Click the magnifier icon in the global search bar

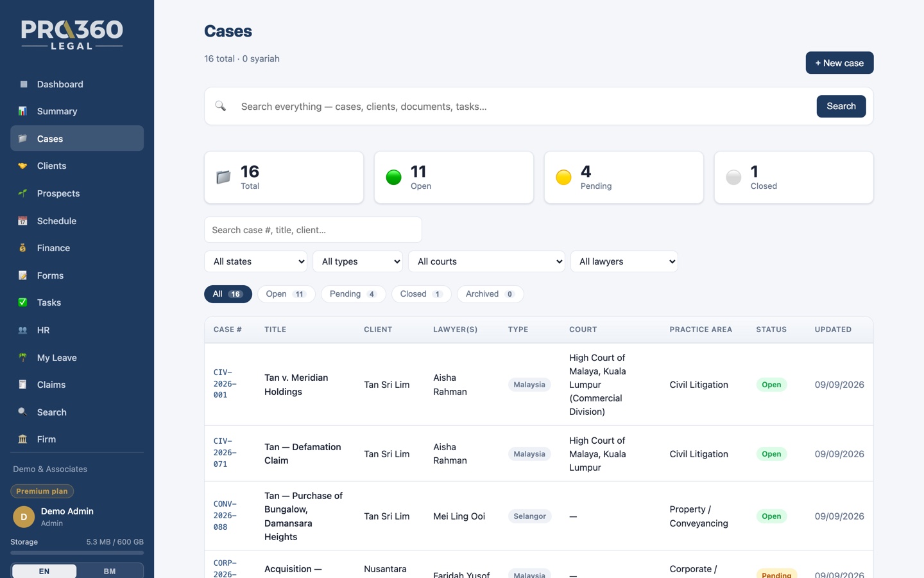pos(221,106)
